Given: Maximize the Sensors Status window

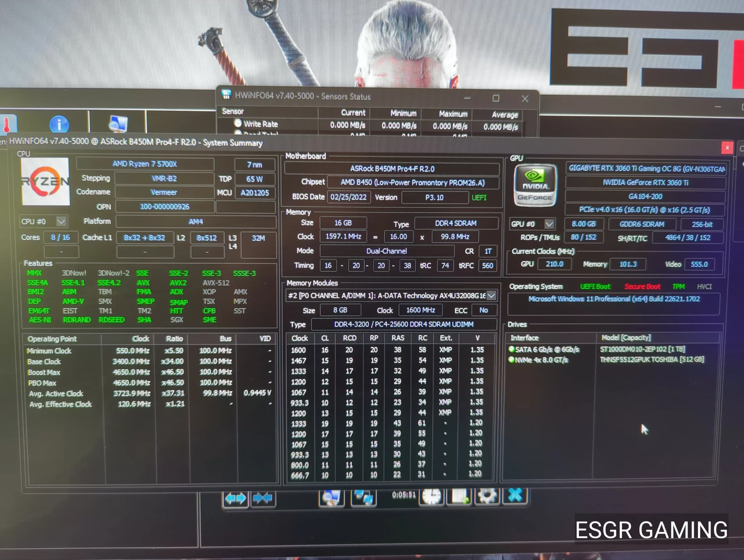Looking at the screenshot, I should tap(496, 98).
